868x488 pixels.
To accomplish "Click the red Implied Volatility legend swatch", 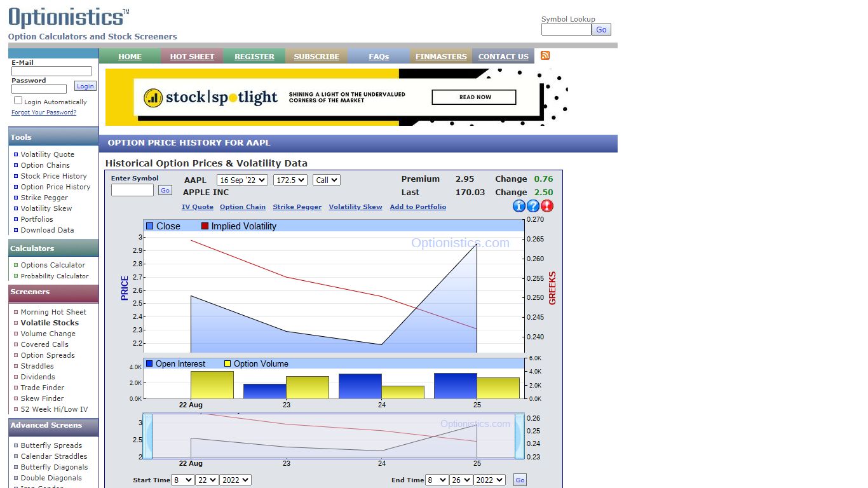I will (x=205, y=226).
